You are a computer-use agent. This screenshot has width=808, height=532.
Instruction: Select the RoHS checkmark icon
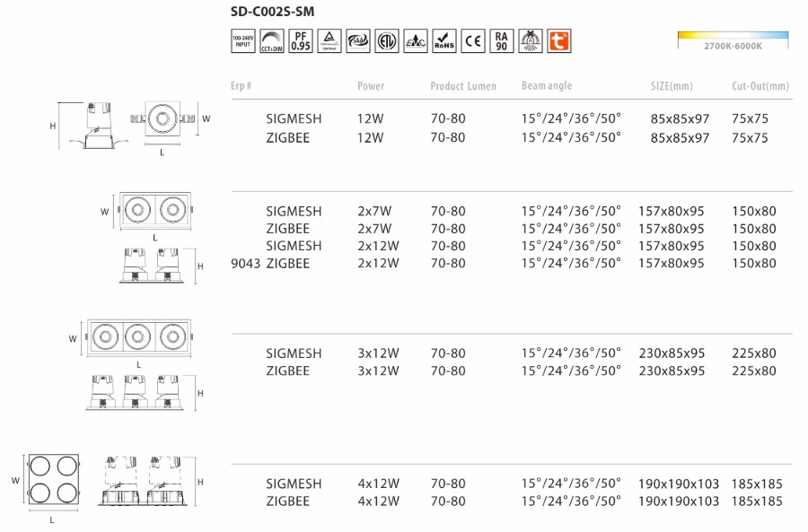click(444, 41)
